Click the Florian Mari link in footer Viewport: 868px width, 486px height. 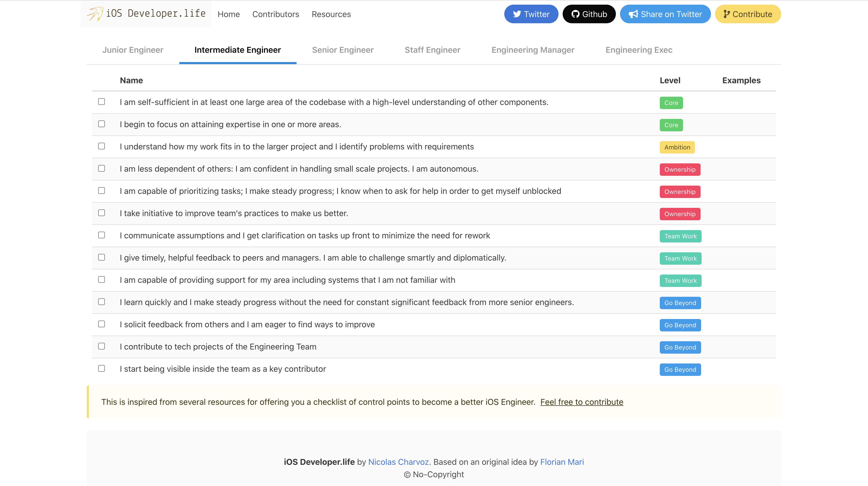click(562, 462)
